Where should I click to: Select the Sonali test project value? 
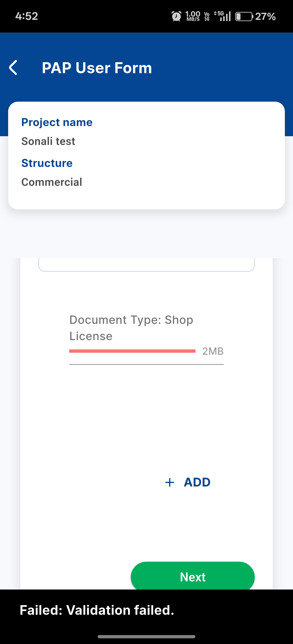point(48,141)
